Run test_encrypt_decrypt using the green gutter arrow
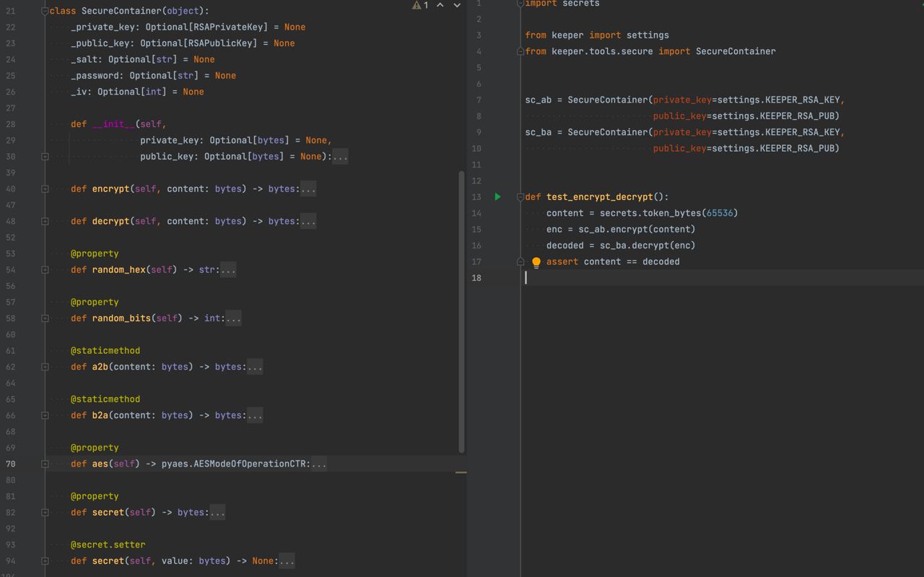924x577 pixels. click(497, 196)
